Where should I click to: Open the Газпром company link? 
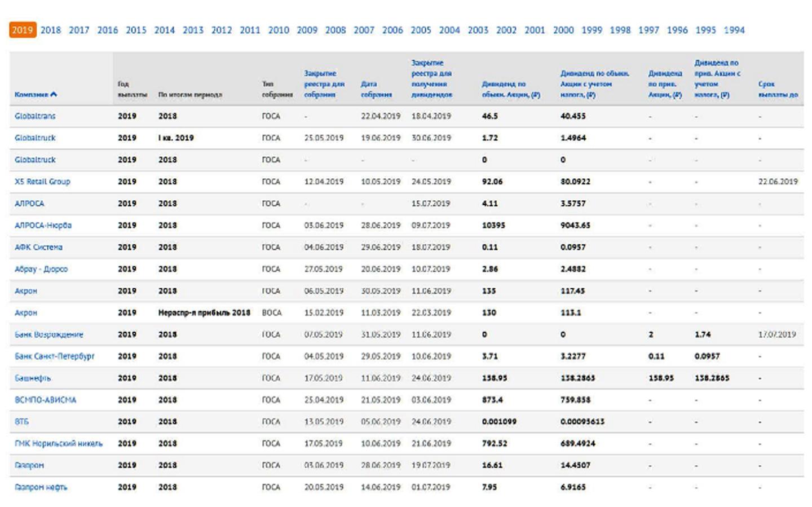point(29,465)
